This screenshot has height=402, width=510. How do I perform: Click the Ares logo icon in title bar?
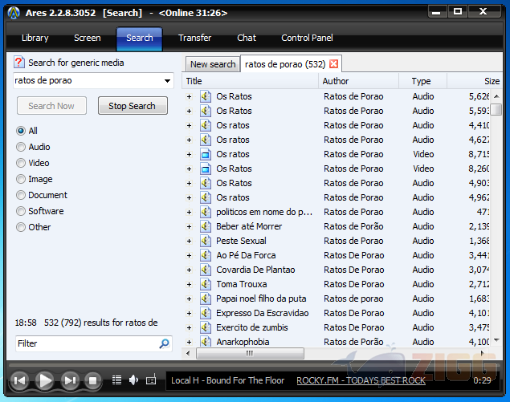tap(14, 13)
